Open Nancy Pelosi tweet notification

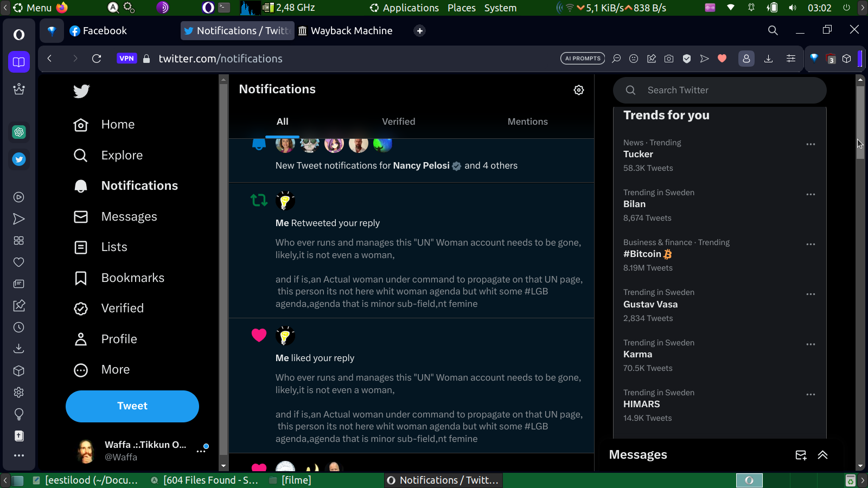click(412, 159)
